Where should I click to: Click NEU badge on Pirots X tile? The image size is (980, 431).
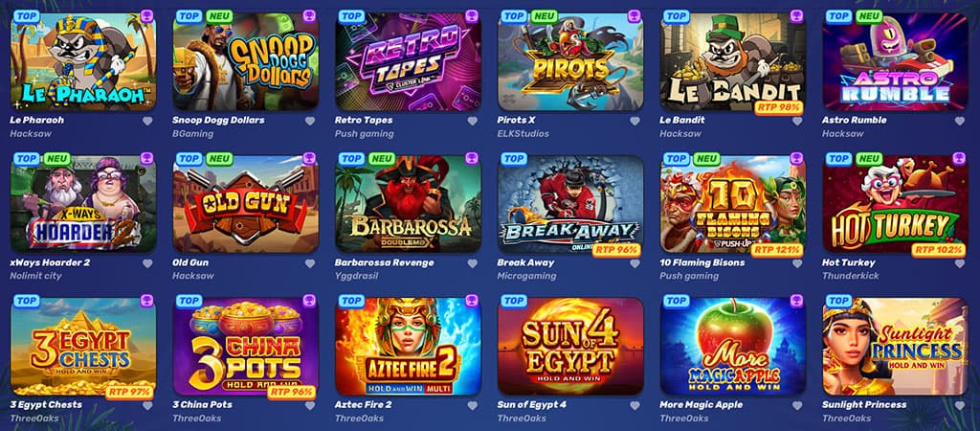[544, 16]
